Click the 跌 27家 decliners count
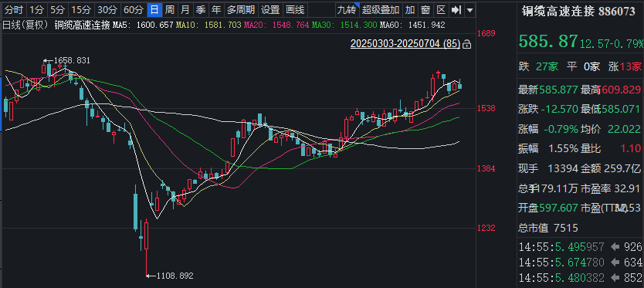644x288 pixels. 538,66
